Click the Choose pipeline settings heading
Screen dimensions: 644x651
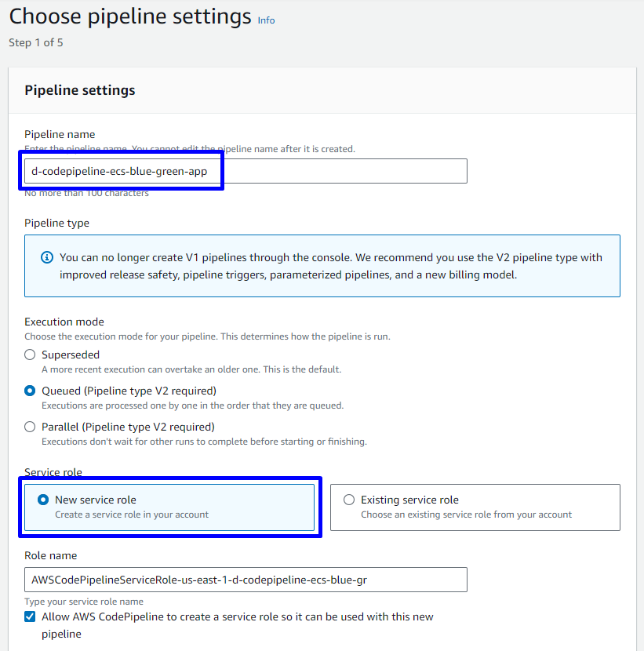[x=130, y=17]
